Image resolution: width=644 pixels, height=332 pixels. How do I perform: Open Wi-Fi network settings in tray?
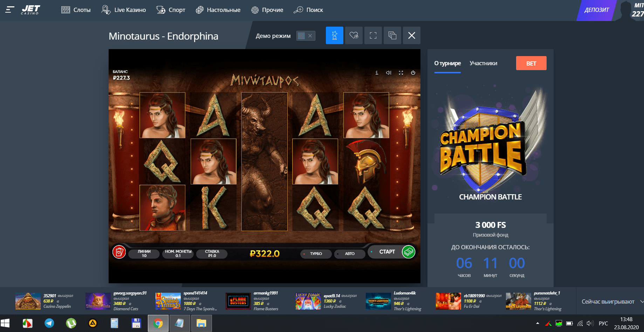click(580, 323)
